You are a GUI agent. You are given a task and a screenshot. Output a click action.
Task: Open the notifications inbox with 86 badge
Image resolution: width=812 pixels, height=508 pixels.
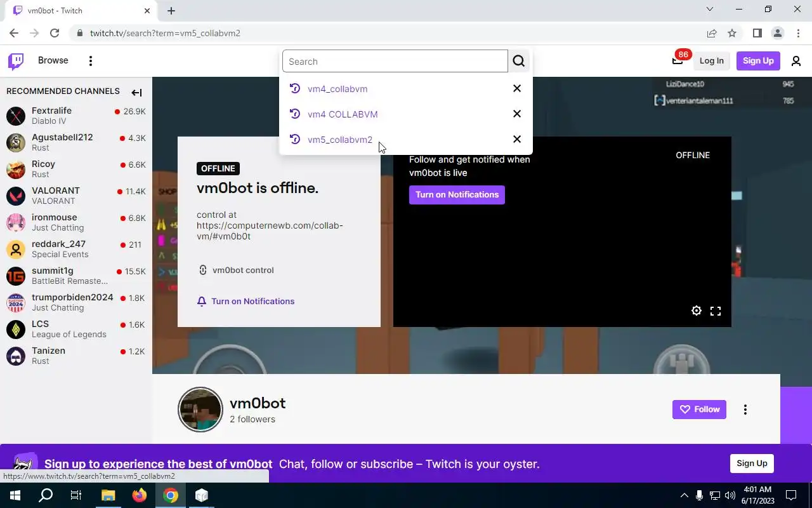[x=678, y=61]
